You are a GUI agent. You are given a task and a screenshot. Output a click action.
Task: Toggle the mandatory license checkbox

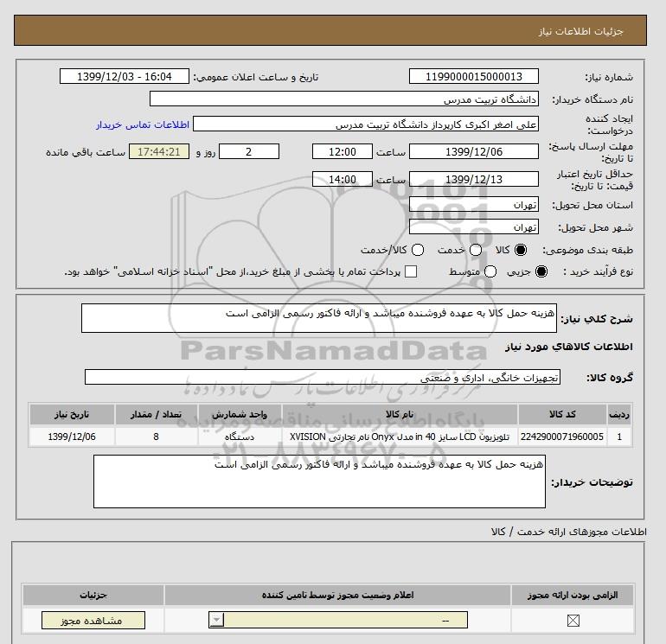coord(573,621)
